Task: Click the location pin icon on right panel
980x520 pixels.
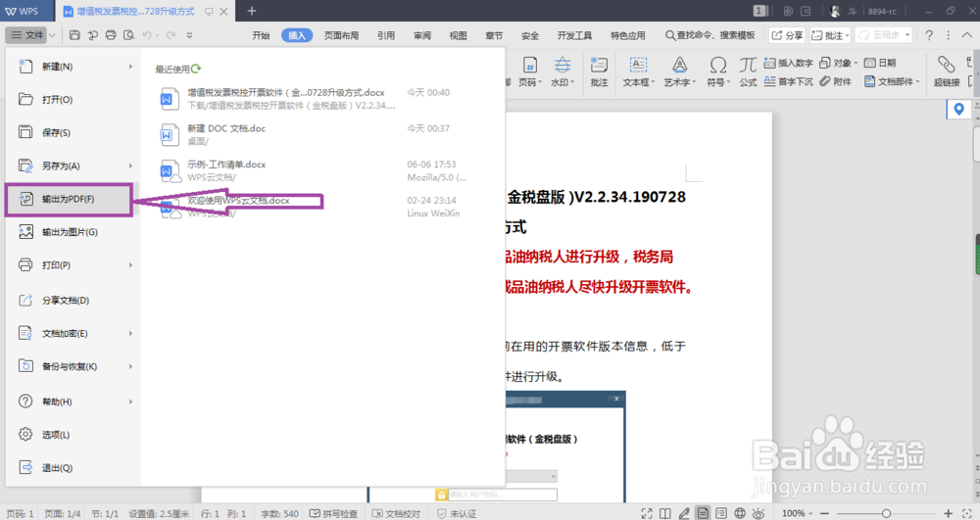Action: click(x=958, y=110)
